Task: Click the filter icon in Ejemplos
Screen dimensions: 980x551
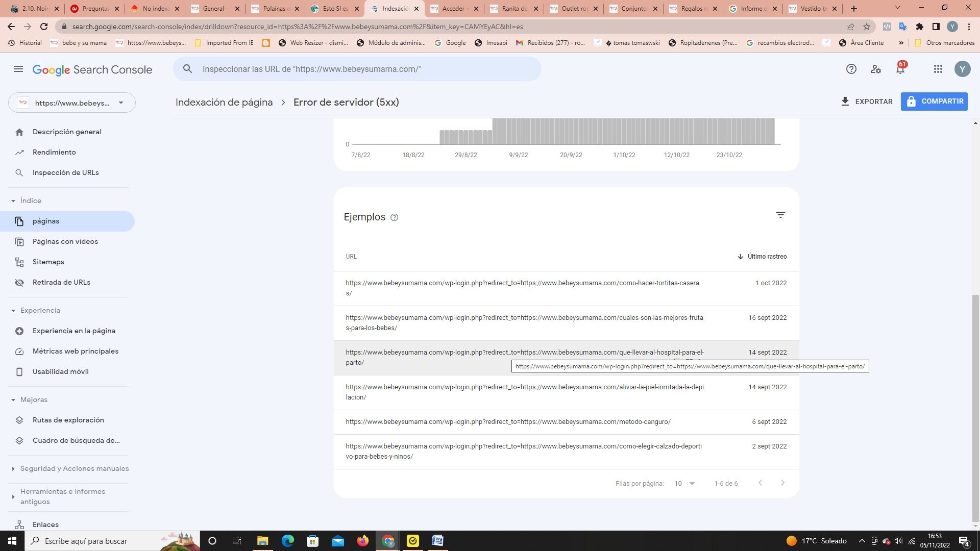Action: pos(780,215)
